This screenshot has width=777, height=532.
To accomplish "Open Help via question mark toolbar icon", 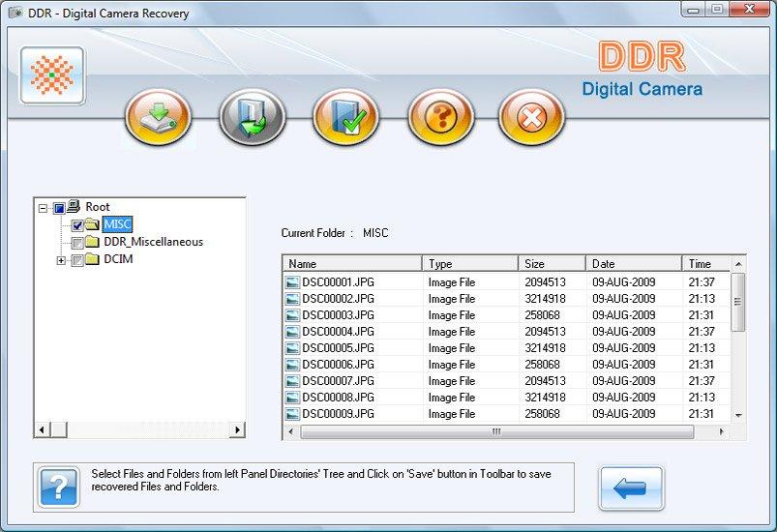I will coord(441,117).
